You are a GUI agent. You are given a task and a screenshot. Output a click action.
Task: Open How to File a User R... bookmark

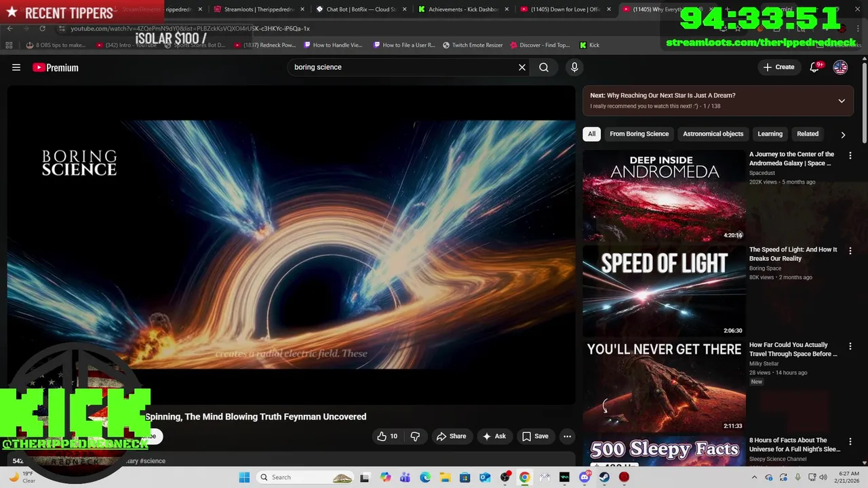(x=404, y=45)
